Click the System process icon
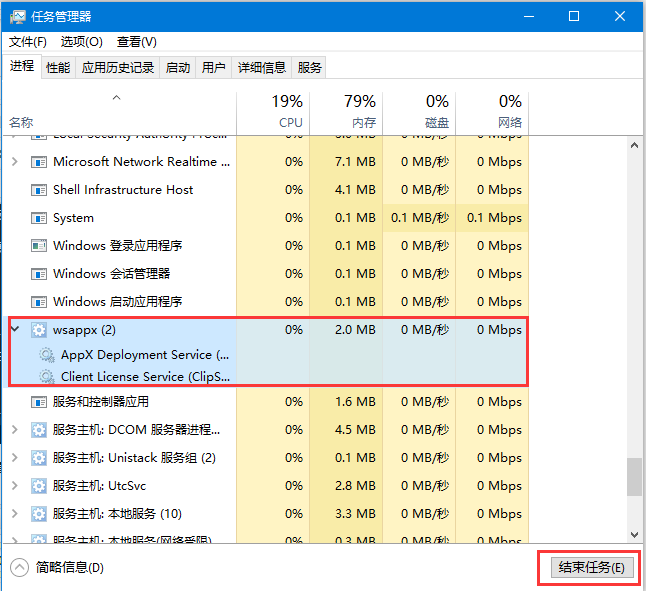The width and height of the screenshot is (646, 591). tap(39, 218)
